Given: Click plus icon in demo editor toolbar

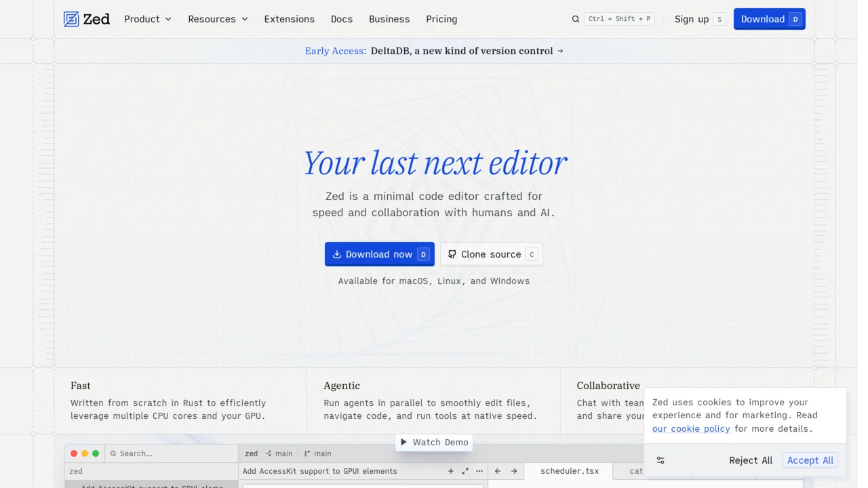Looking at the screenshot, I should coord(451,471).
